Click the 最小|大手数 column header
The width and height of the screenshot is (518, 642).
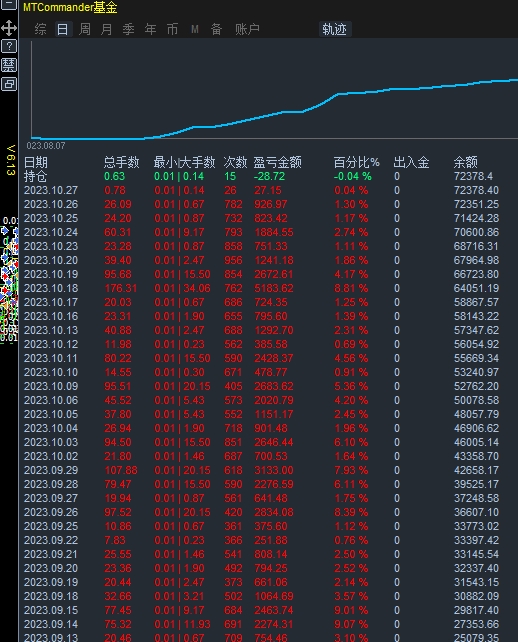tap(184, 163)
